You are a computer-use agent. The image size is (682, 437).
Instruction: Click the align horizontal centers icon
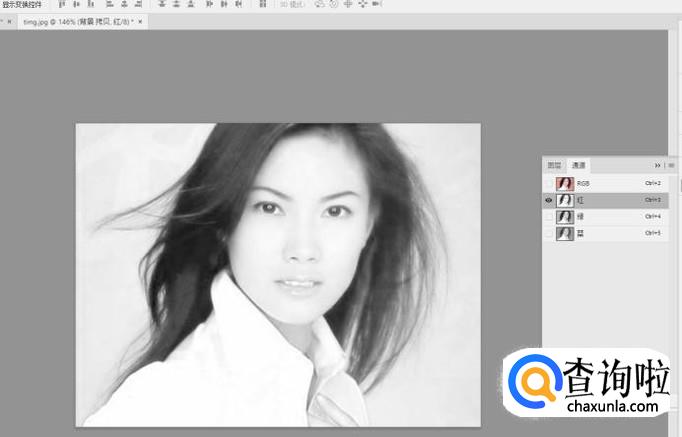pos(124,4)
